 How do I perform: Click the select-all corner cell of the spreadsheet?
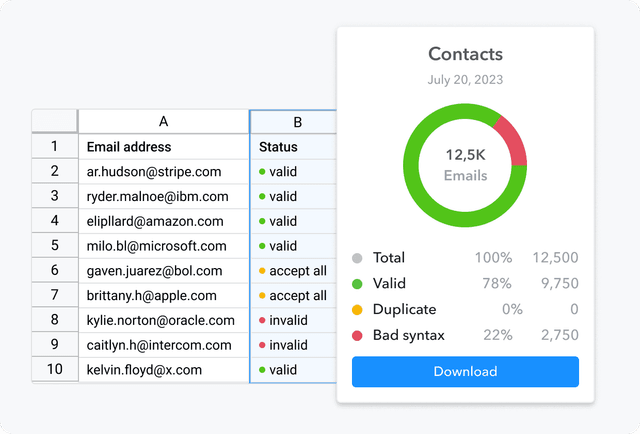[55, 121]
